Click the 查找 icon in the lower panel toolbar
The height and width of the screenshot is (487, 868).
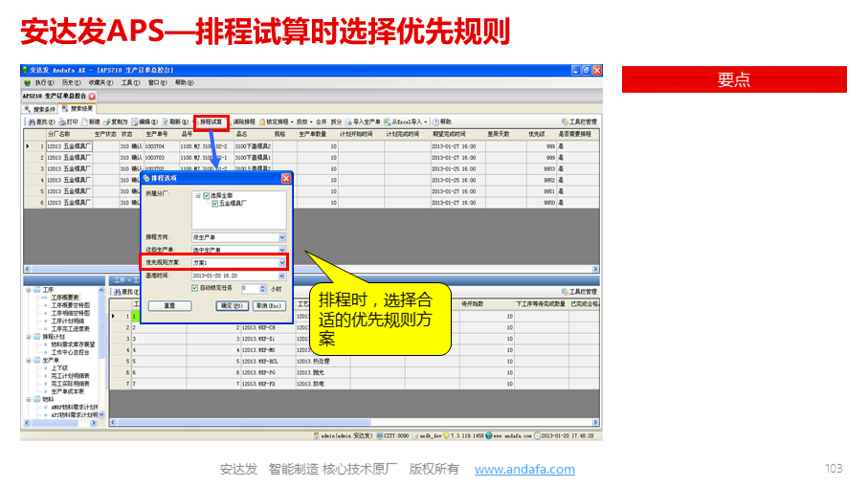[x=118, y=292]
